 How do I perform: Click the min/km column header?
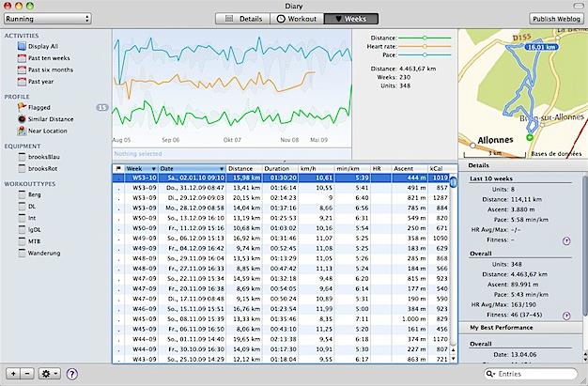pos(352,168)
